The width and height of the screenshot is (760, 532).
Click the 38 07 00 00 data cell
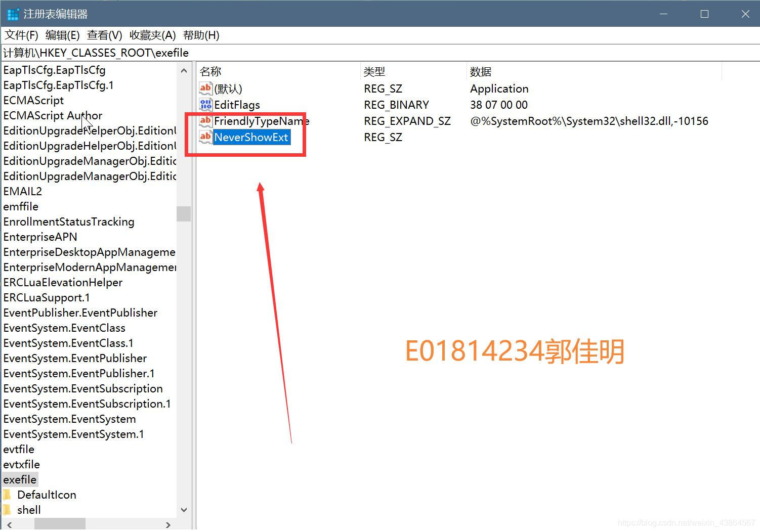(499, 105)
